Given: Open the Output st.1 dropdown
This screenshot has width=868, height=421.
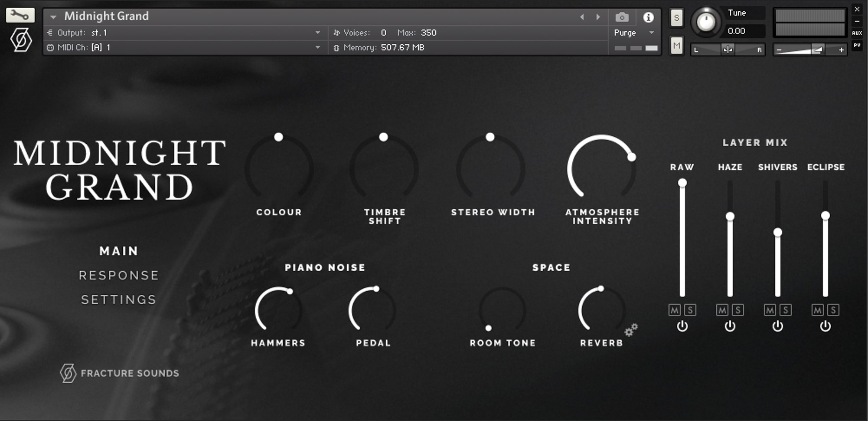Looking at the screenshot, I should (318, 33).
